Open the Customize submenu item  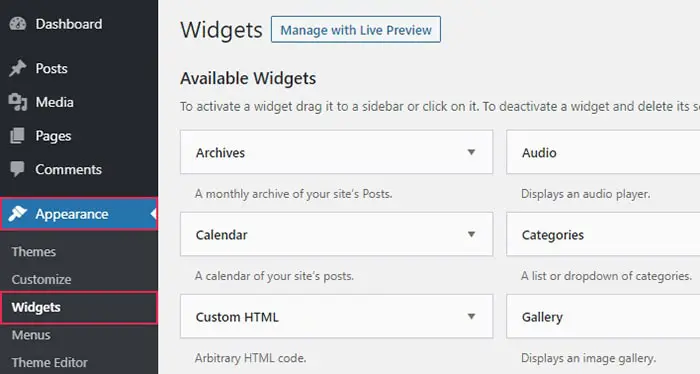[x=42, y=279]
